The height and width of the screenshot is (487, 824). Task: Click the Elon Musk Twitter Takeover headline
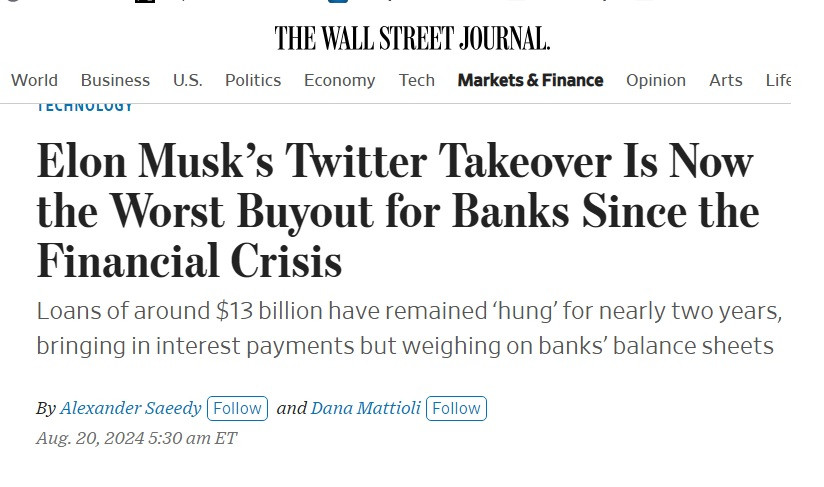tap(398, 210)
